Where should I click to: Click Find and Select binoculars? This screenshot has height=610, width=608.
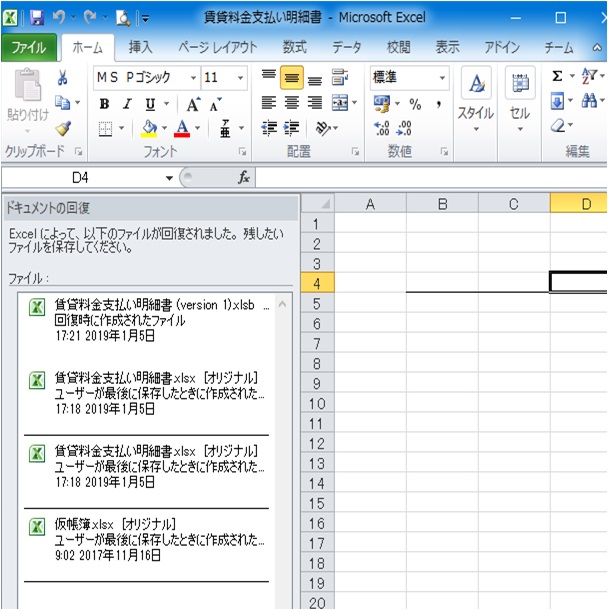coord(589,101)
